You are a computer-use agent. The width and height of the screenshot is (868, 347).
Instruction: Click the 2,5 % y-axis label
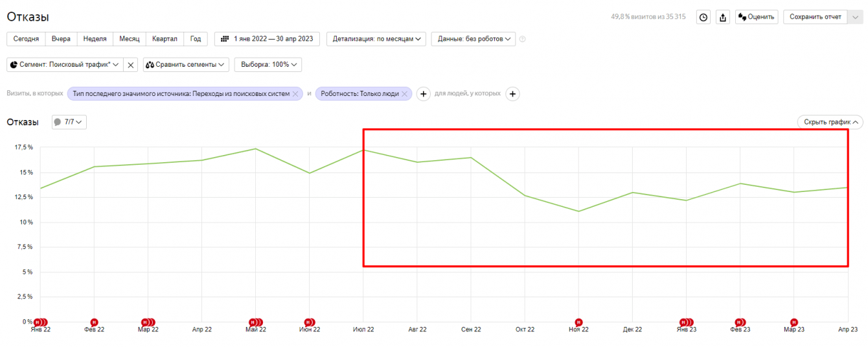click(25, 296)
